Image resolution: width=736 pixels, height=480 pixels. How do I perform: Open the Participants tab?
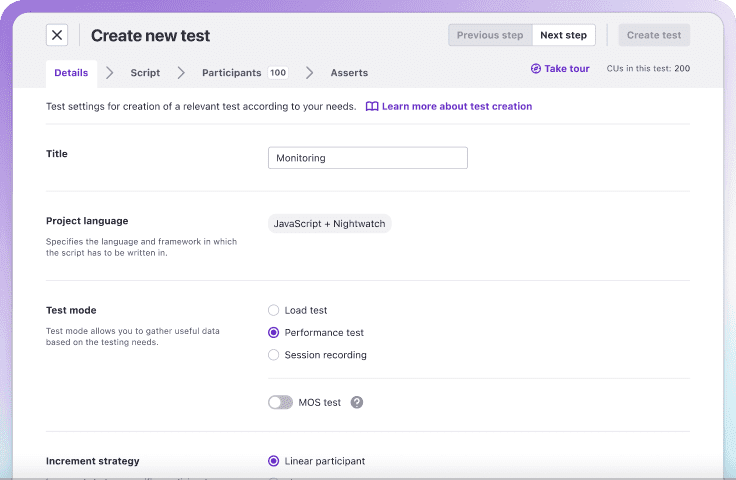231,73
